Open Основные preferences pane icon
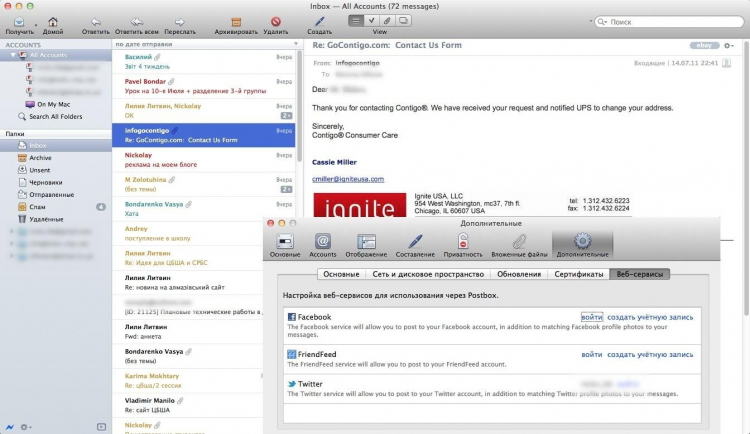This screenshot has width=750, height=434. (285, 246)
